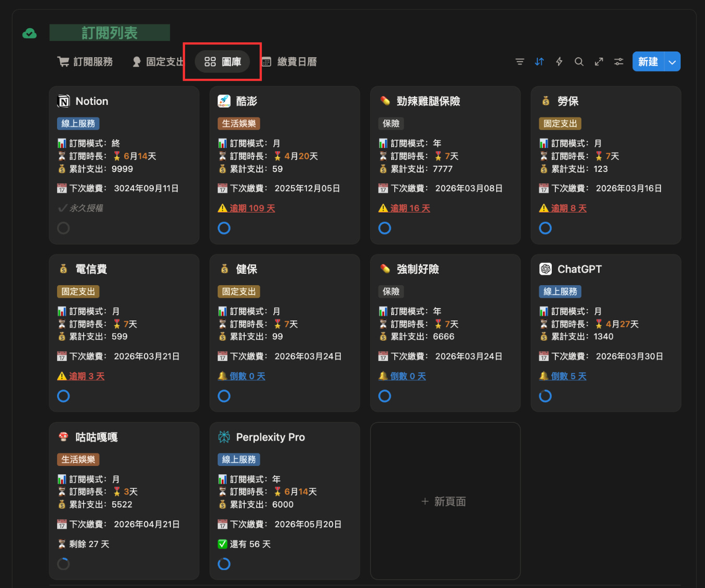The width and height of the screenshot is (705, 588).
Task: Switch to the 繳費日曆 tab
Action: pyautogui.click(x=289, y=62)
